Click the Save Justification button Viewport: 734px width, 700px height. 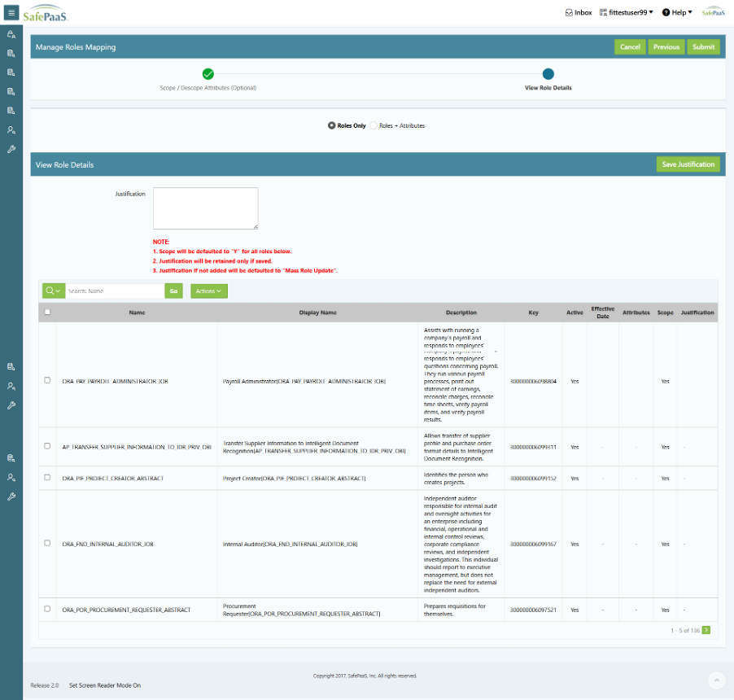tap(688, 164)
